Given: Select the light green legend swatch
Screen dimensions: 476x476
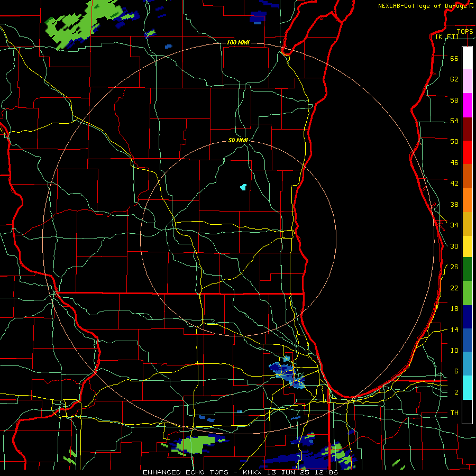Looking at the screenshot, I should pos(467,293).
